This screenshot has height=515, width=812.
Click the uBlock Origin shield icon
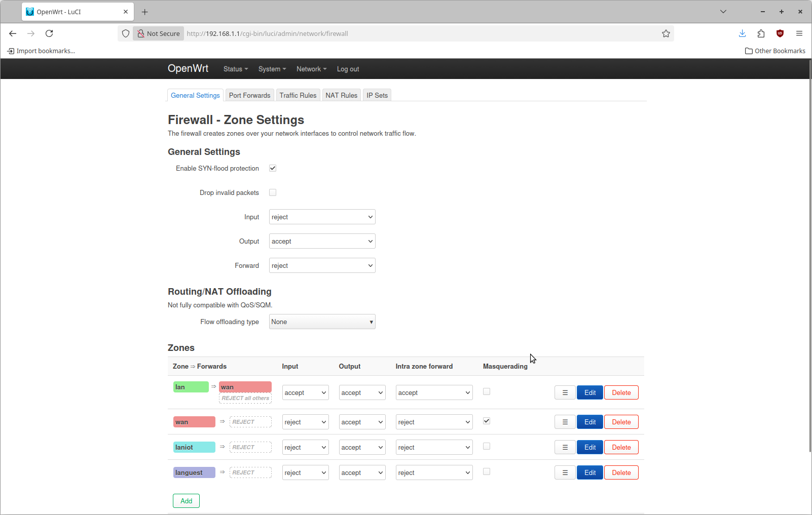pyautogui.click(x=780, y=33)
